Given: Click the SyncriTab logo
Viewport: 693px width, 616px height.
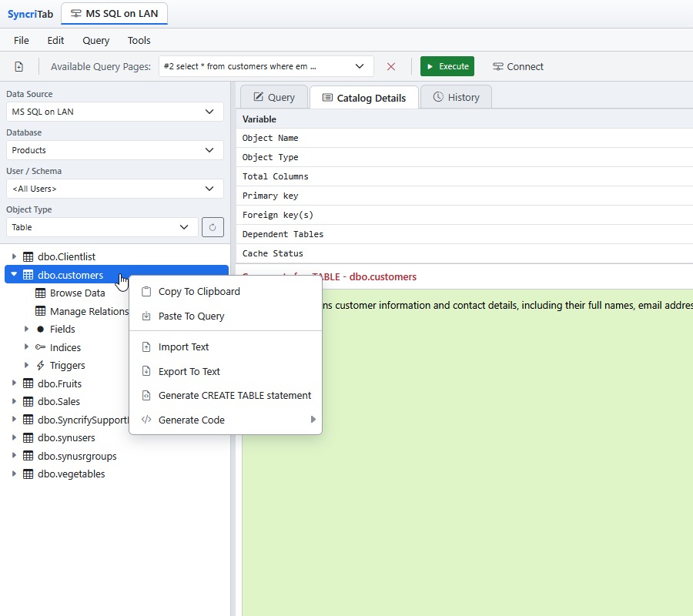Looking at the screenshot, I should coord(30,14).
